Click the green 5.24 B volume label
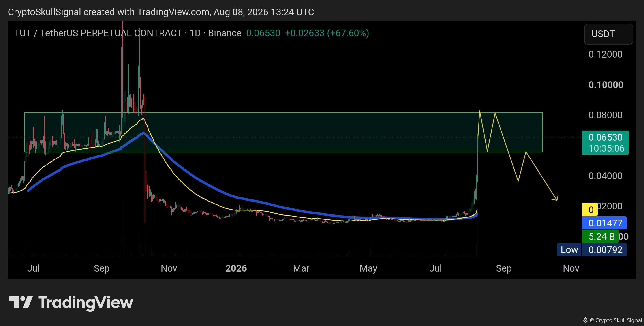The height and width of the screenshot is (326, 644). 601,236
